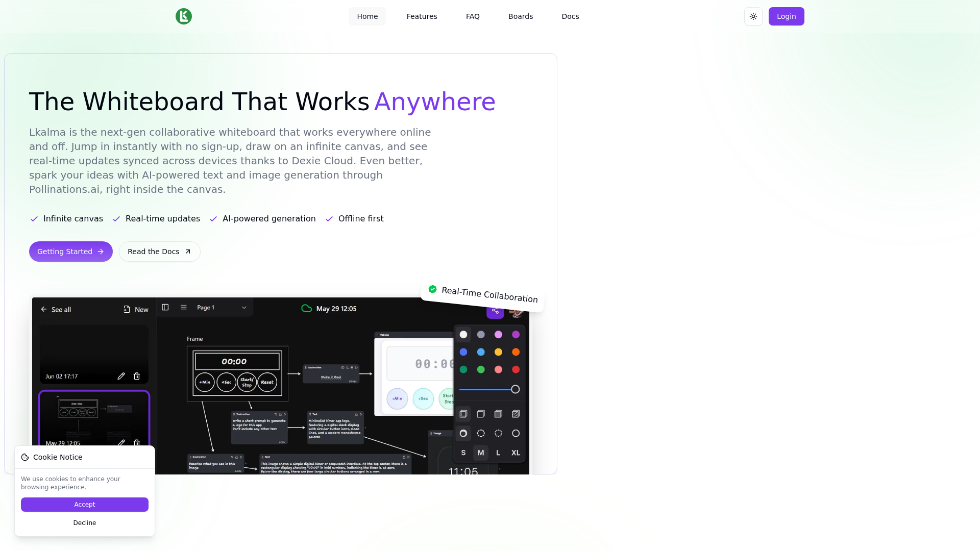This screenshot has height=551, width=980.
Task: Click the Getting Started button
Action: pyautogui.click(x=71, y=252)
